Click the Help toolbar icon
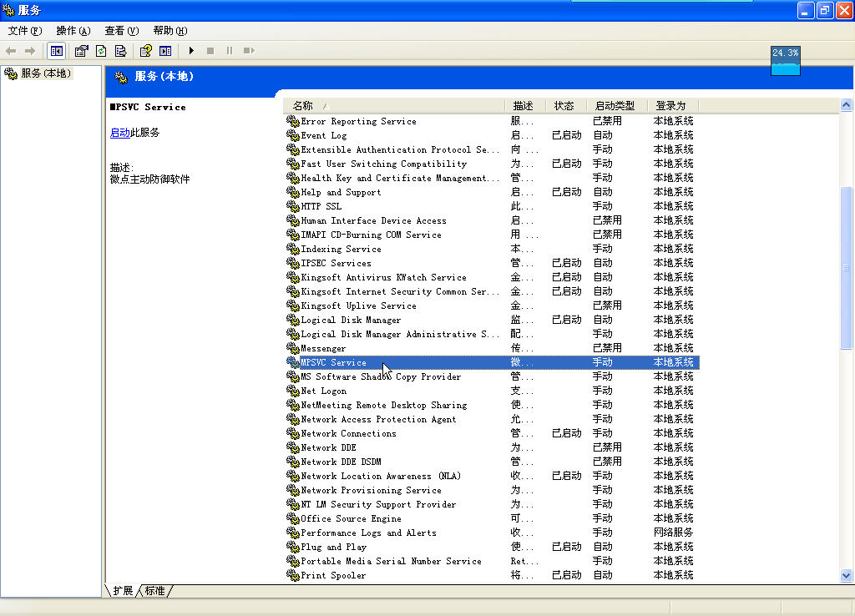 coord(145,51)
